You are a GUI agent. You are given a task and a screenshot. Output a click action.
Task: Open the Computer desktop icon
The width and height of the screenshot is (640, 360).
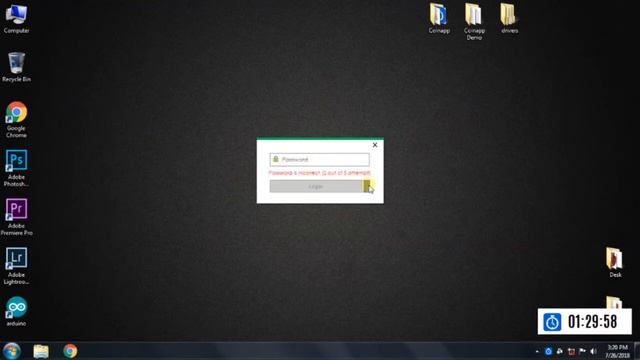click(16, 18)
